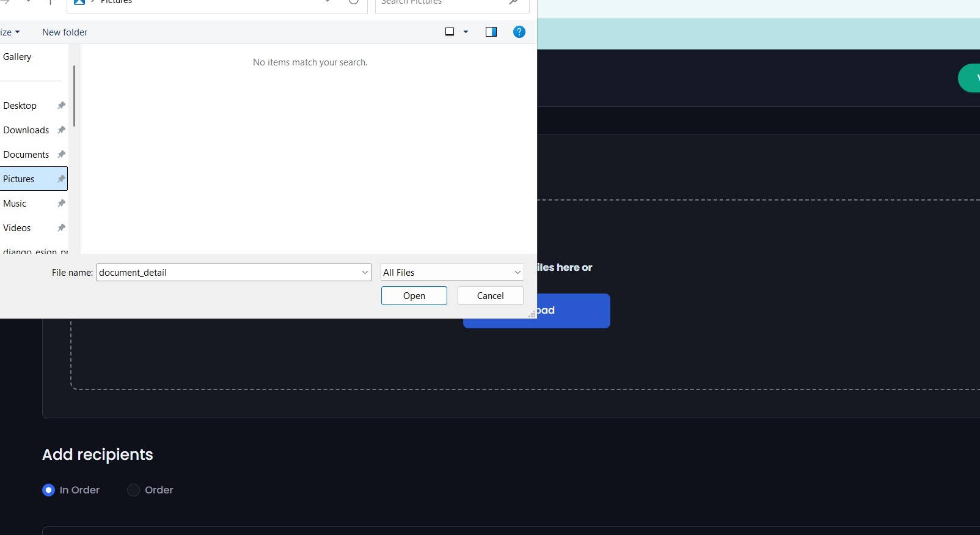Screen dimensions: 980x535
Task: Navigate to the Downloads folder
Action: click(26, 130)
